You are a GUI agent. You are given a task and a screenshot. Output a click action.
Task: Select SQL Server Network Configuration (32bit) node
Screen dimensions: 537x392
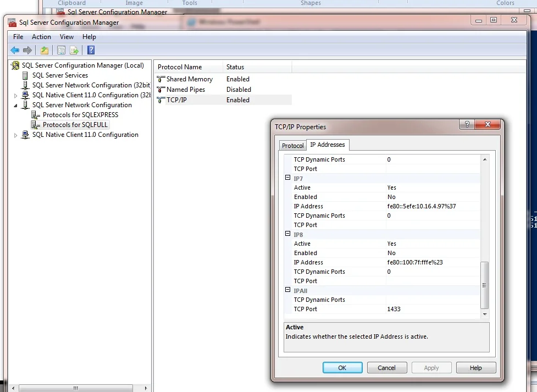[x=91, y=85]
